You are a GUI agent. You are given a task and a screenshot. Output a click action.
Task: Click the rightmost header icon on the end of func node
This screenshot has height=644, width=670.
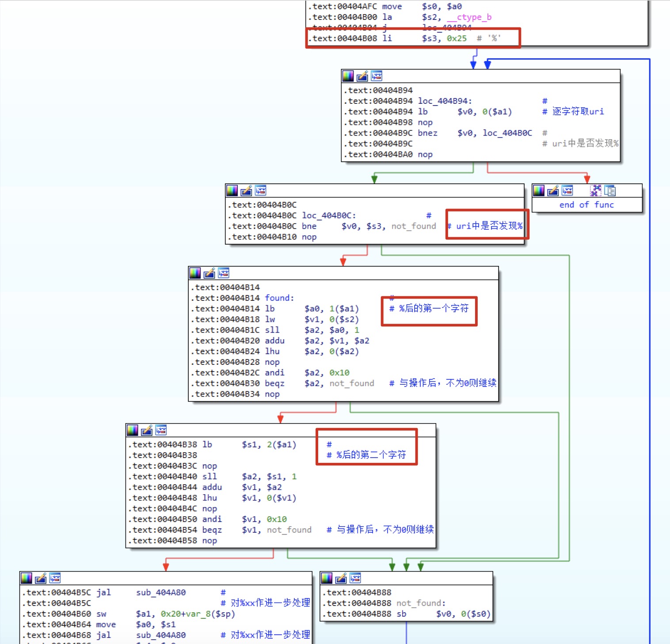610,190
